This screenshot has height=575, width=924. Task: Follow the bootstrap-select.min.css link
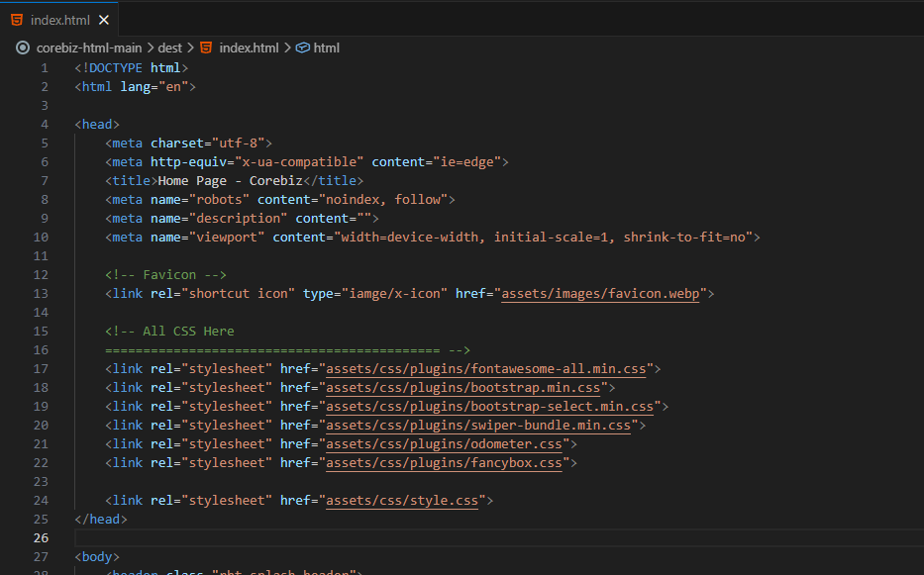489,407
